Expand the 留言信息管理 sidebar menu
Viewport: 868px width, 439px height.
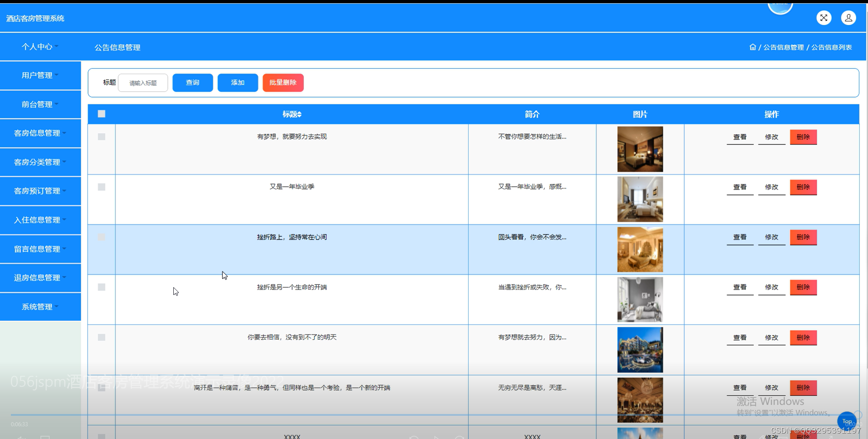tap(40, 249)
